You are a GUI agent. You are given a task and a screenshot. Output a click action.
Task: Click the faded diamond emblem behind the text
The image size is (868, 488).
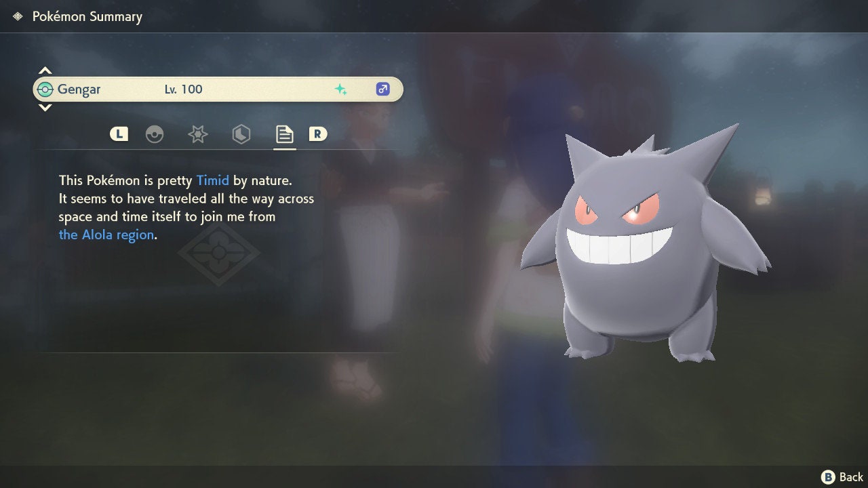pyautogui.click(x=218, y=253)
